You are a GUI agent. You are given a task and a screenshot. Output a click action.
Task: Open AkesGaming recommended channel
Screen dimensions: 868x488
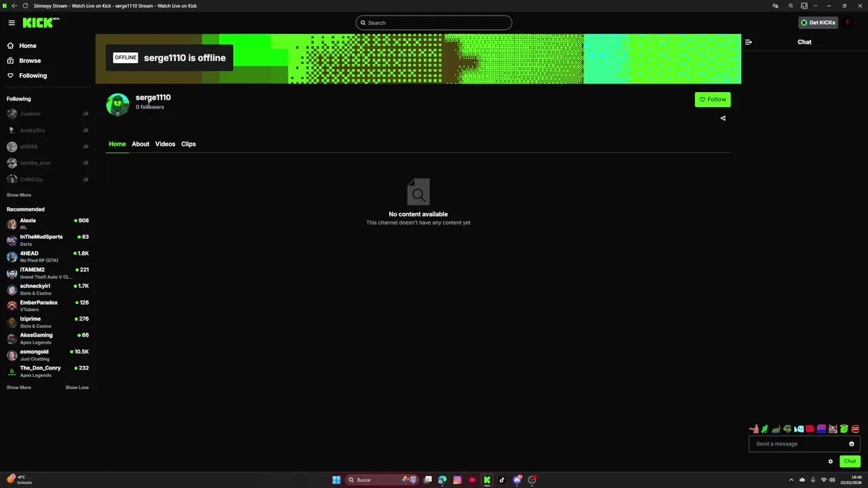(47, 338)
